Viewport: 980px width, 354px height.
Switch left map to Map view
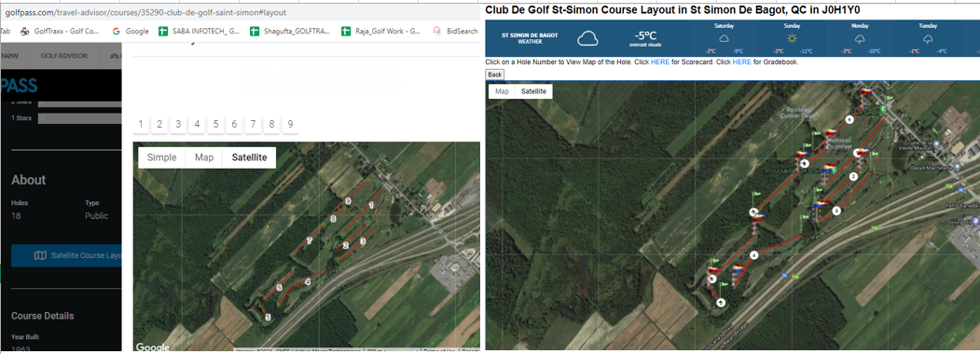pyautogui.click(x=204, y=157)
